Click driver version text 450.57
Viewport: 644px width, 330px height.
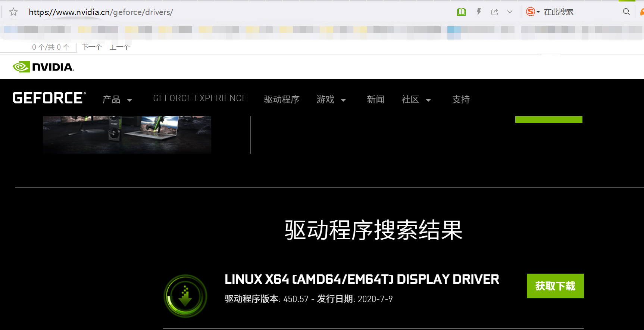pos(296,299)
